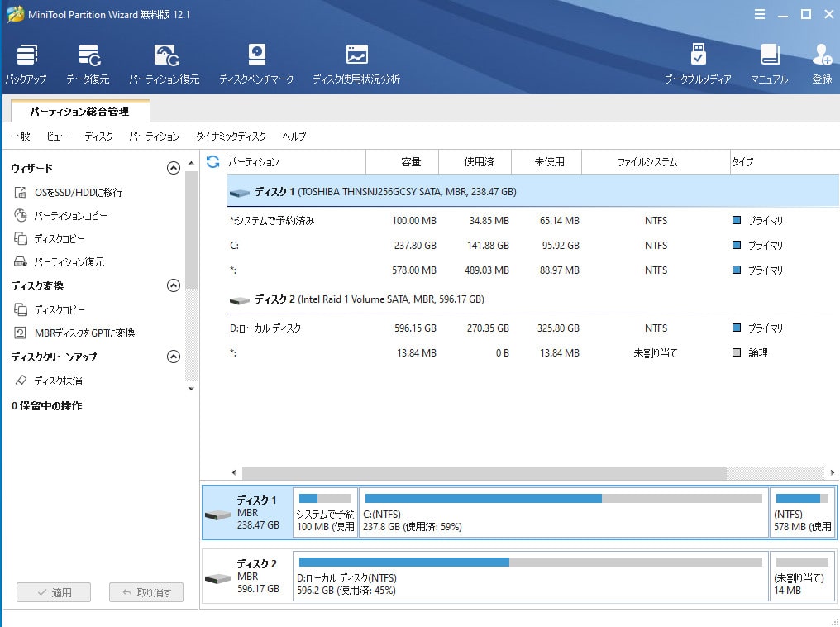The width and height of the screenshot is (840, 627).
Task: Click 0 保留中の操作 label
Action: [46, 405]
